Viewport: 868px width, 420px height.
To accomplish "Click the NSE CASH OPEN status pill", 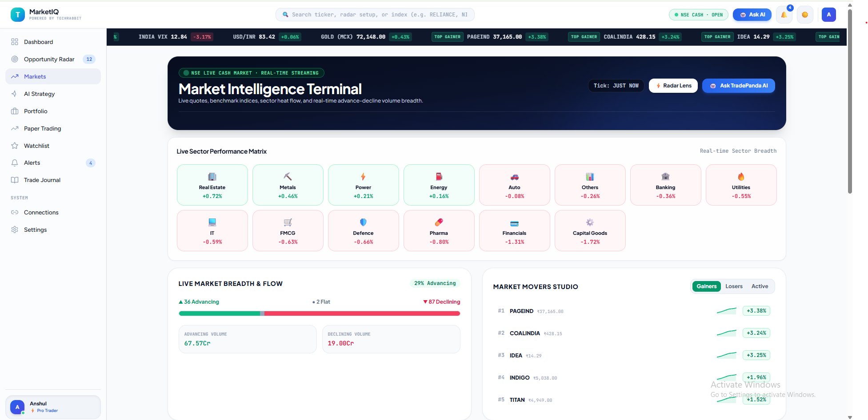I will tap(699, 15).
